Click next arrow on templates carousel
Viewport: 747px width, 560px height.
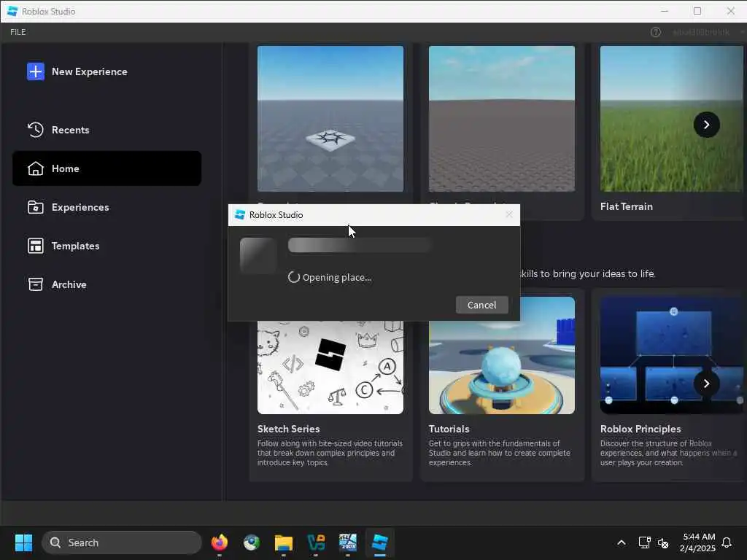tap(706, 125)
